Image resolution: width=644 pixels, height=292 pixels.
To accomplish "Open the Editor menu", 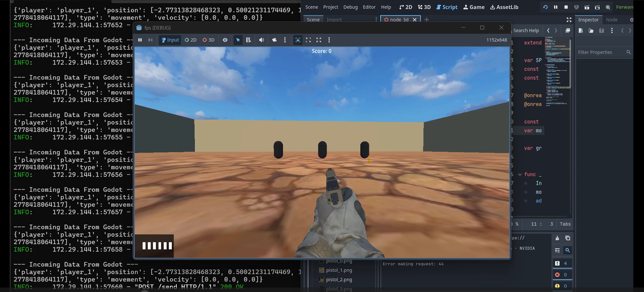I will pyautogui.click(x=369, y=7).
